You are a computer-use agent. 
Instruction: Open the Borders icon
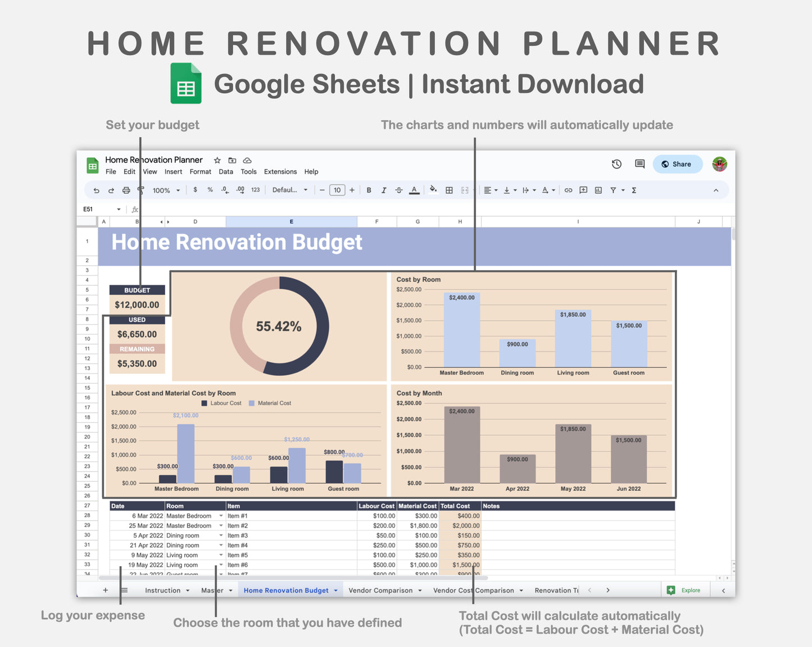(449, 190)
